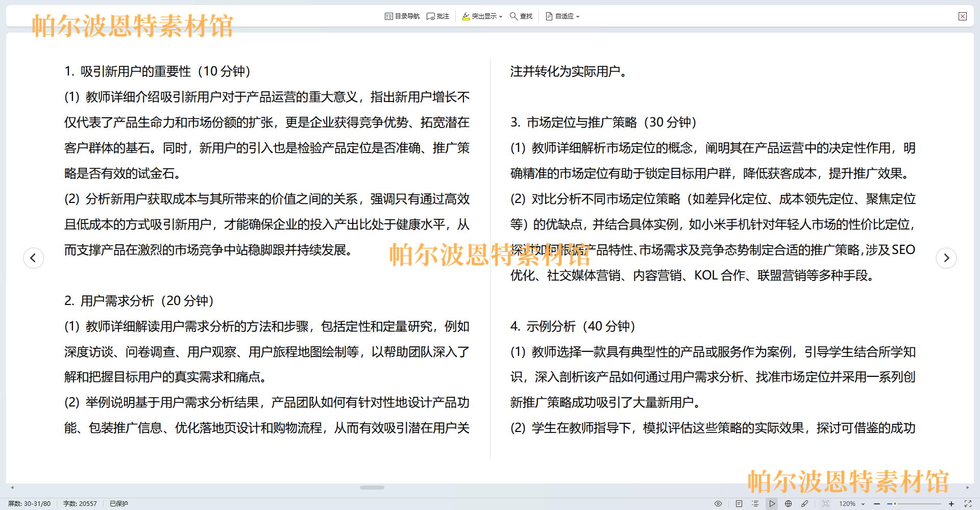Image resolution: width=980 pixels, height=510 pixels.
Task: Click the scrollbar left arrow
Action: (x=12, y=488)
